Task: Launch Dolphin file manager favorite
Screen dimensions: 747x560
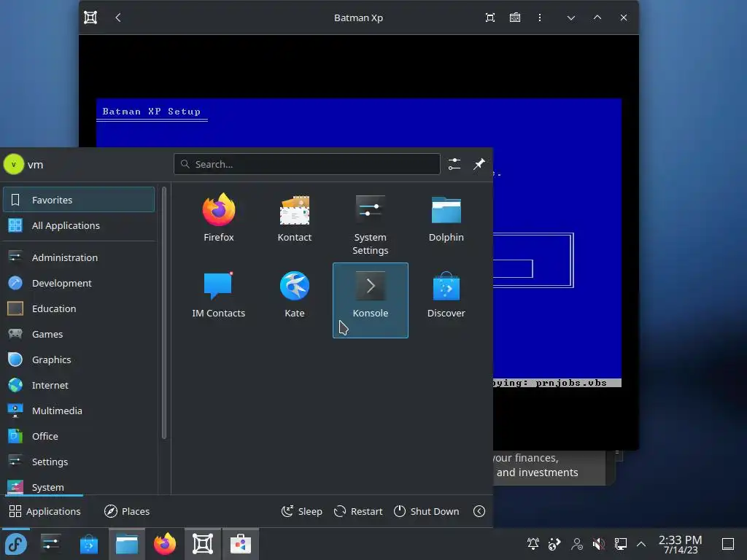Action: click(446, 217)
